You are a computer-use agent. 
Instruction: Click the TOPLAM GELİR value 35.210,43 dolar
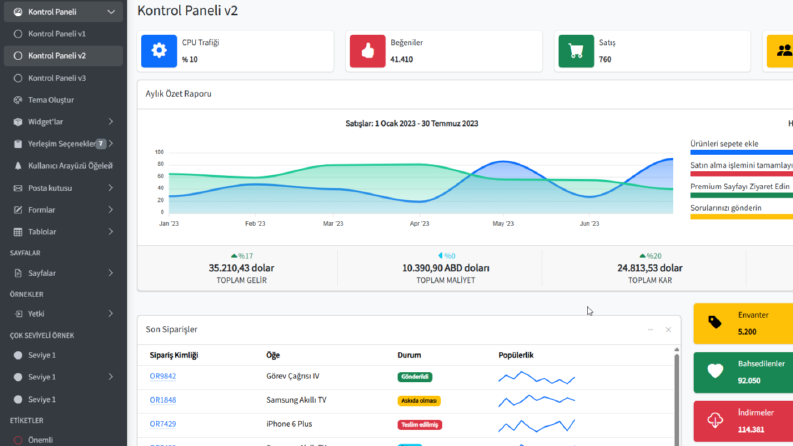coord(241,268)
